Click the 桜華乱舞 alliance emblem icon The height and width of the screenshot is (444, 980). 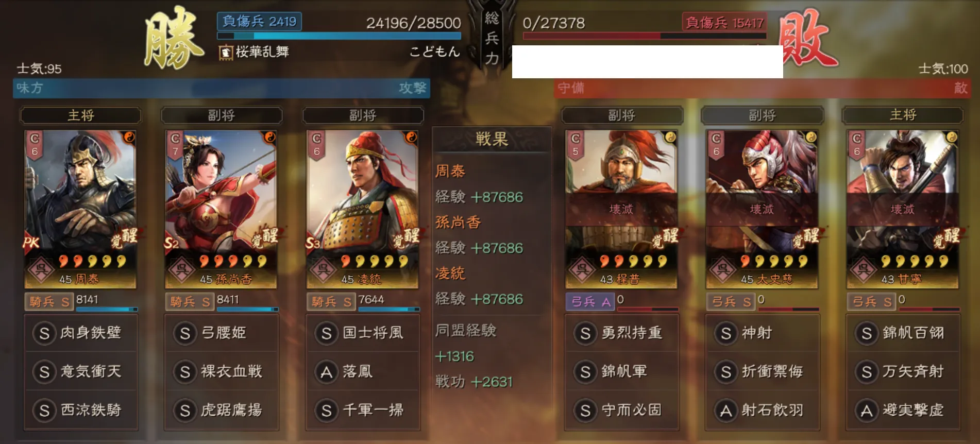[226, 52]
